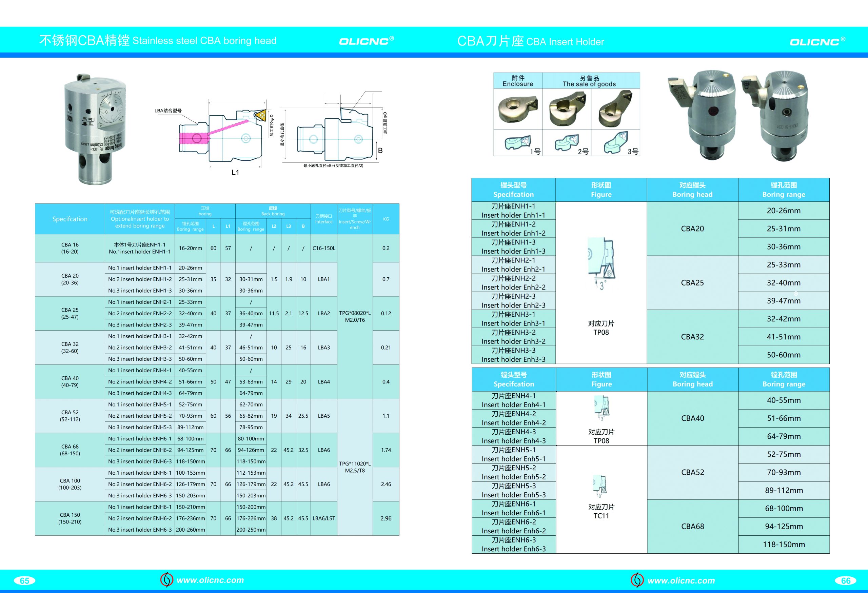Viewport: 868px width, 593px height.
Task: Click the CBA40 figure drawing above TP08
Action: pos(601,408)
